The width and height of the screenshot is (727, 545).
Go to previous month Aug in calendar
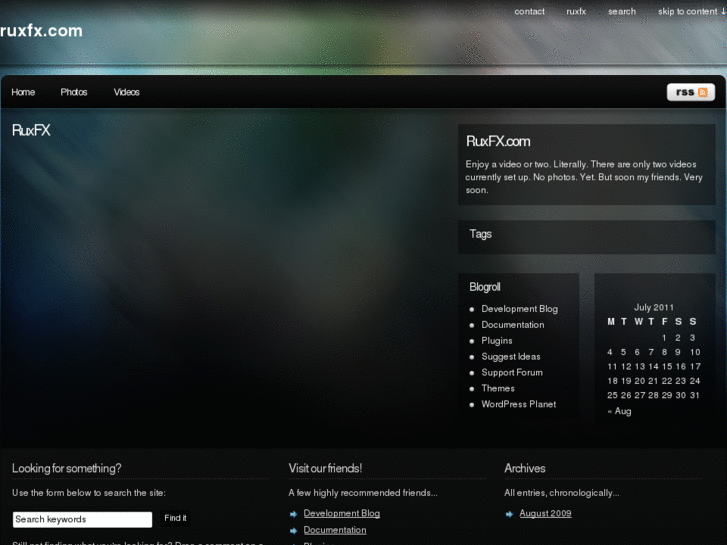[619, 411]
